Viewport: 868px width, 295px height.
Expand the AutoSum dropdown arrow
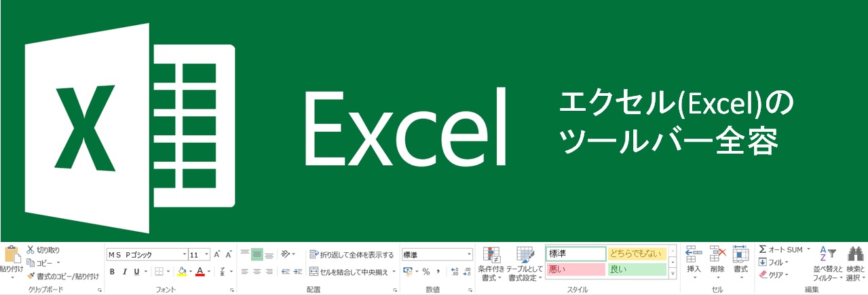tap(808, 249)
